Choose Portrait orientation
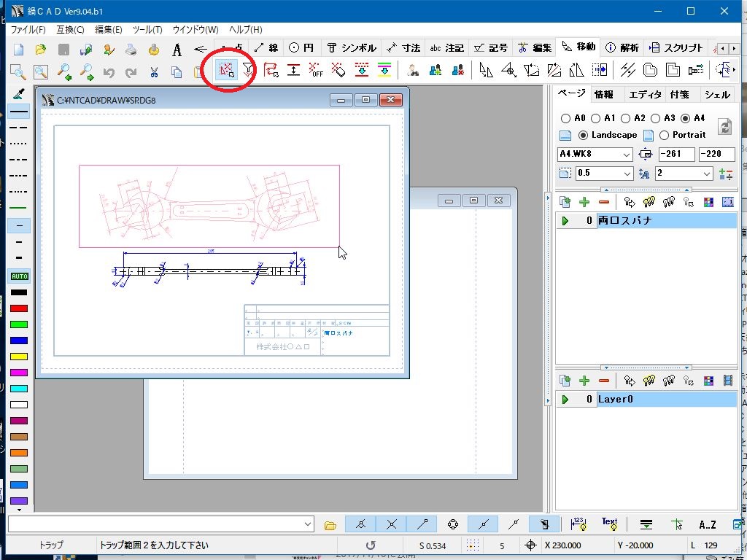The height and width of the screenshot is (560, 747). coord(664,135)
